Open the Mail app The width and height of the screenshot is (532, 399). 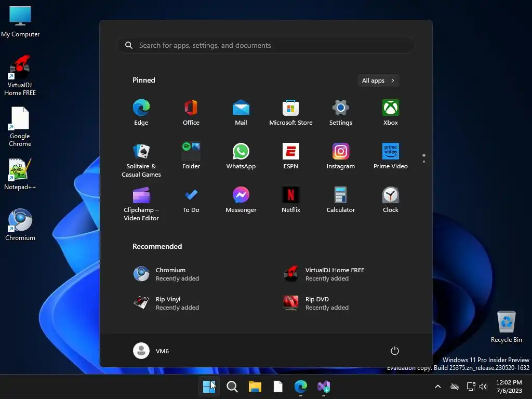pyautogui.click(x=241, y=113)
